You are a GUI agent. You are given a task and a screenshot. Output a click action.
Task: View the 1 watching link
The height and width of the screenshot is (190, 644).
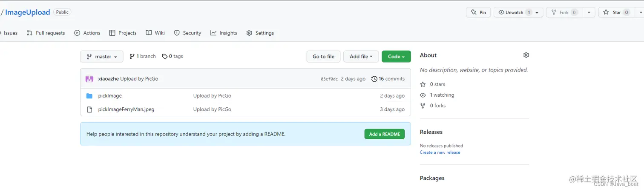click(437, 95)
